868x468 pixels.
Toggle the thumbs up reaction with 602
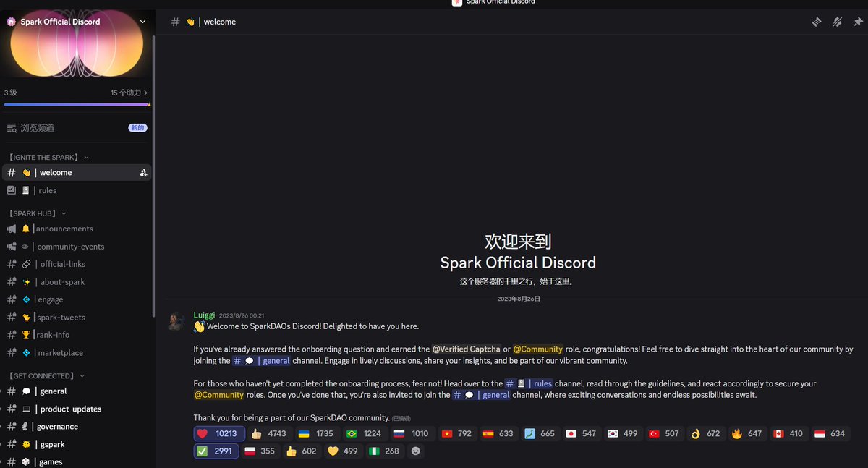[x=302, y=451]
